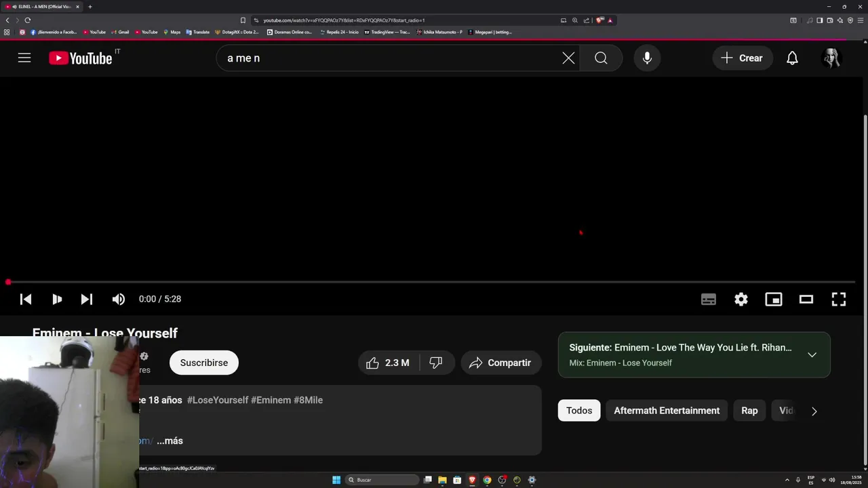The height and width of the screenshot is (488, 868).
Task: Select the Rap filter chip
Action: click(749, 411)
